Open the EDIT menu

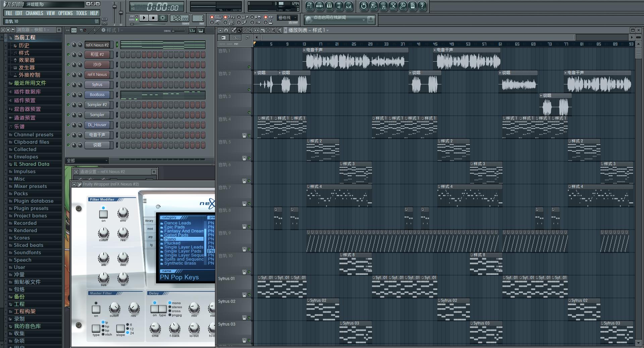[19, 13]
